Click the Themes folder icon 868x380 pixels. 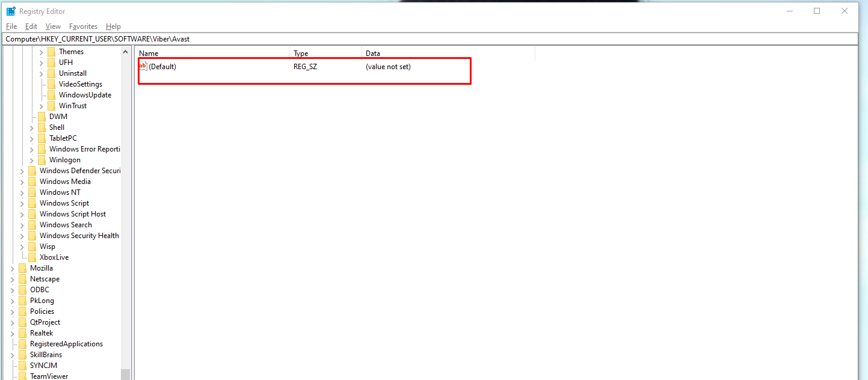[51, 52]
